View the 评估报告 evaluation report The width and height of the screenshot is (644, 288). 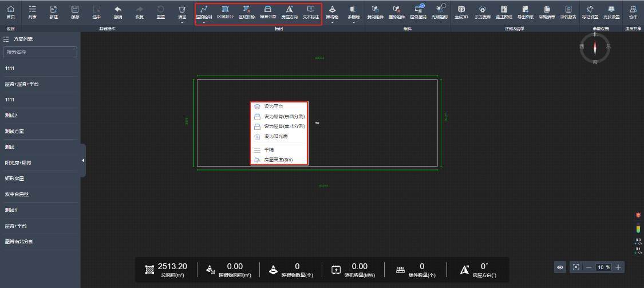click(568, 13)
